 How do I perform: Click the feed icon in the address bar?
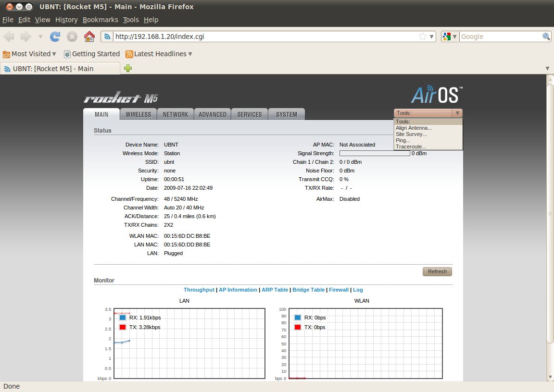point(107,37)
